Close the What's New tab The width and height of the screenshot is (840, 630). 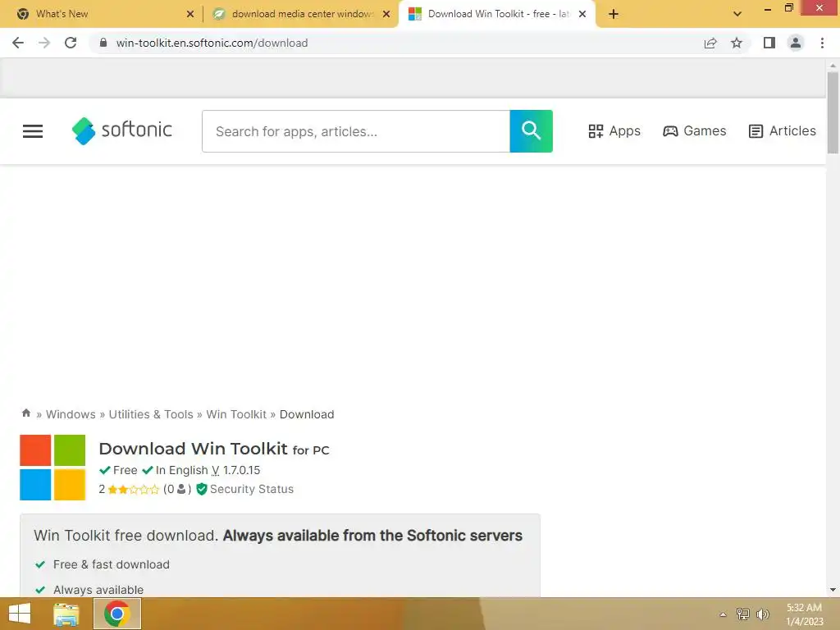click(190, 14)
